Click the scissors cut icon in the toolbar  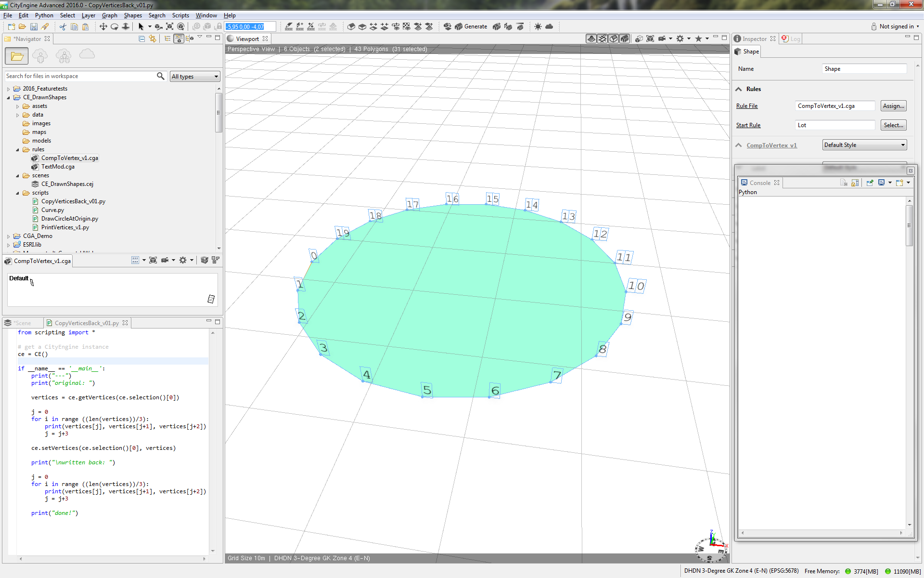[x=63, y=26]
